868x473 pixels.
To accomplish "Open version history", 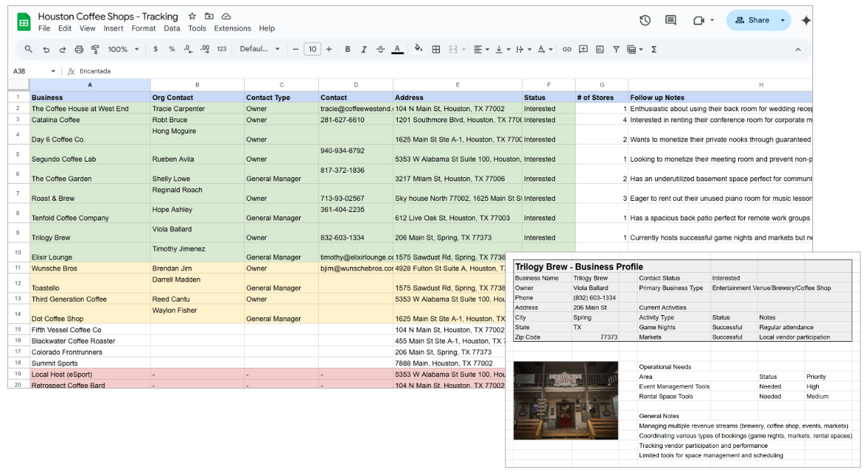I will [x=645, y=21].
